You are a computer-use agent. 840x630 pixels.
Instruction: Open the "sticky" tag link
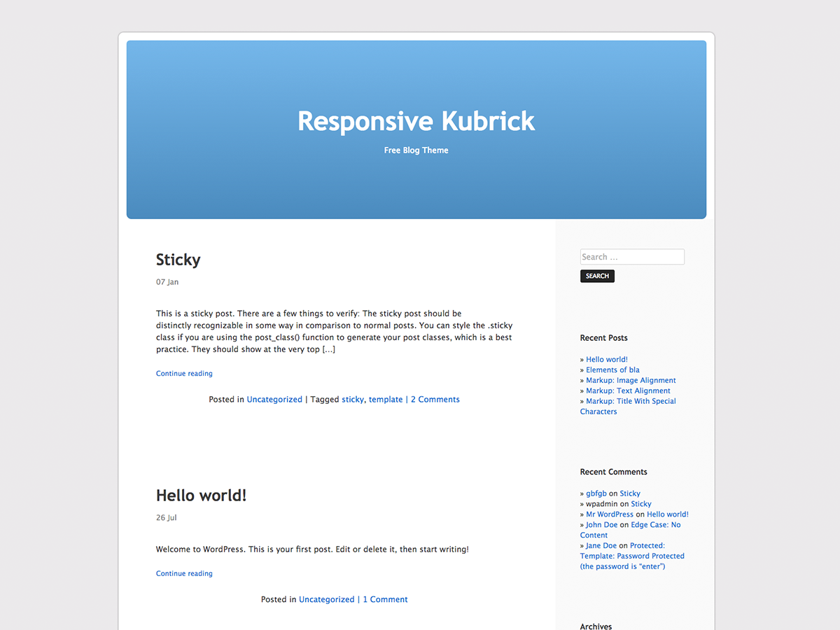[353, 399]
